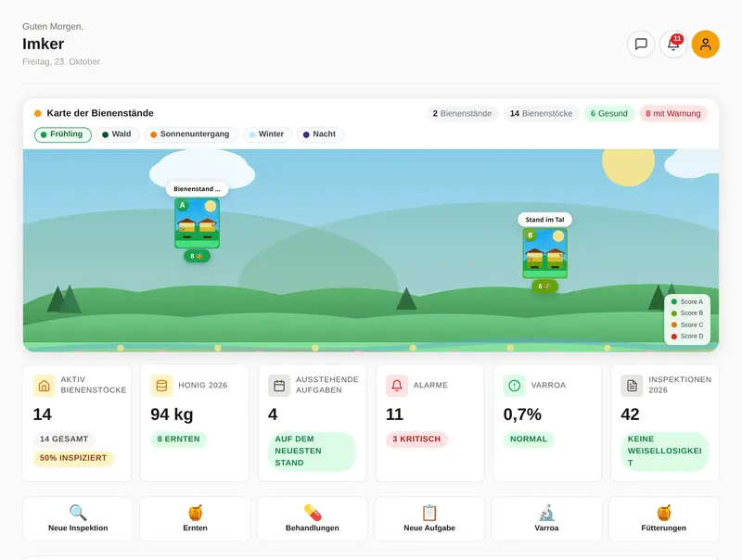Click the red bell icon on Alarme card

tap(397, 386)
